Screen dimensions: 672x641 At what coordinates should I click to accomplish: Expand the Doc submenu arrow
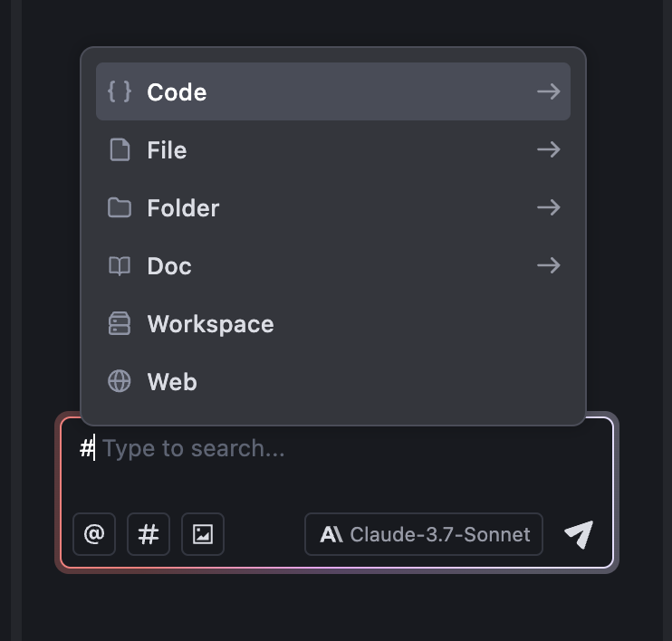[549, 265]
